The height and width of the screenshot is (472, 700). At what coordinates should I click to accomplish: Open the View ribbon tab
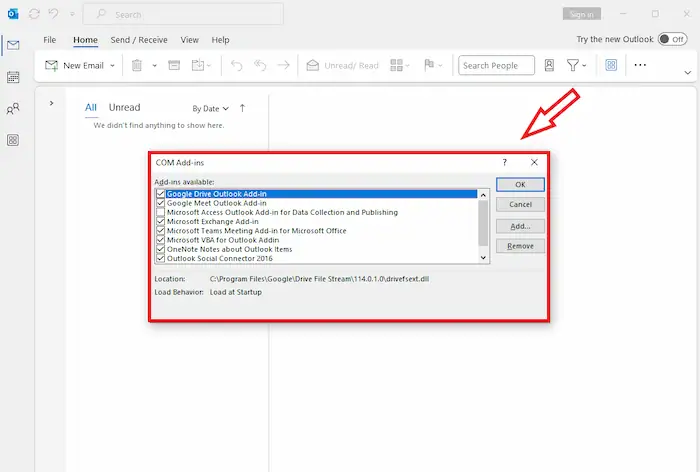[189, 40]
